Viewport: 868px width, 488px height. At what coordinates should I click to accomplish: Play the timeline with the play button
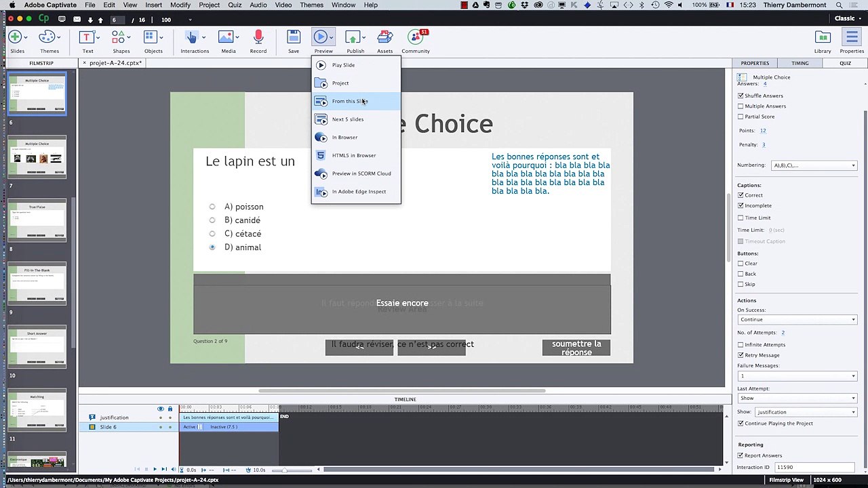[155, 469]
